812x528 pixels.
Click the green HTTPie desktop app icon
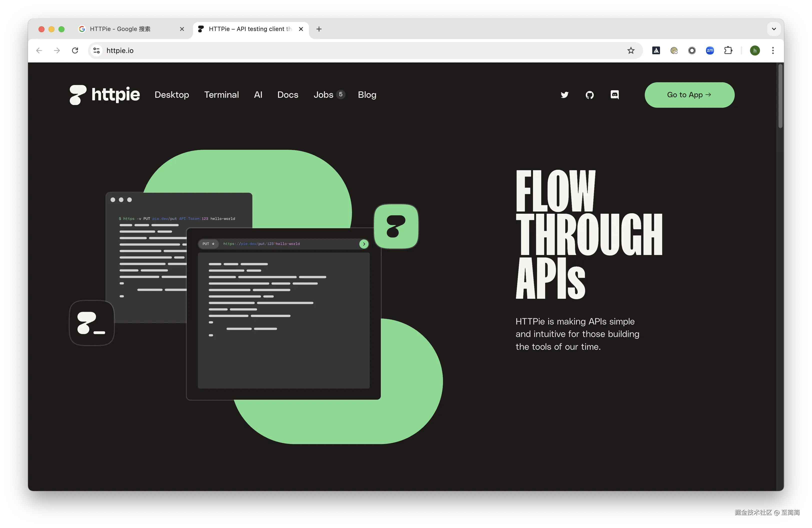[396, 226]
